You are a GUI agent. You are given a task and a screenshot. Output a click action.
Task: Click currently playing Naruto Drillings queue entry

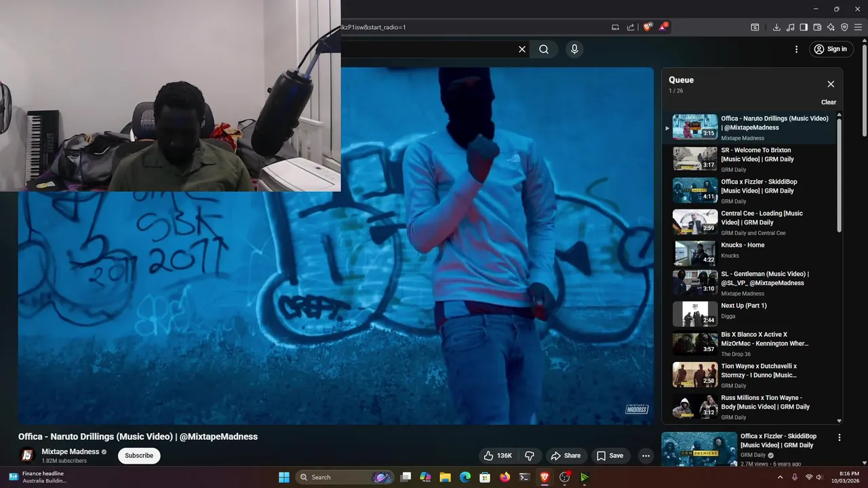click(x=749, y=127)
